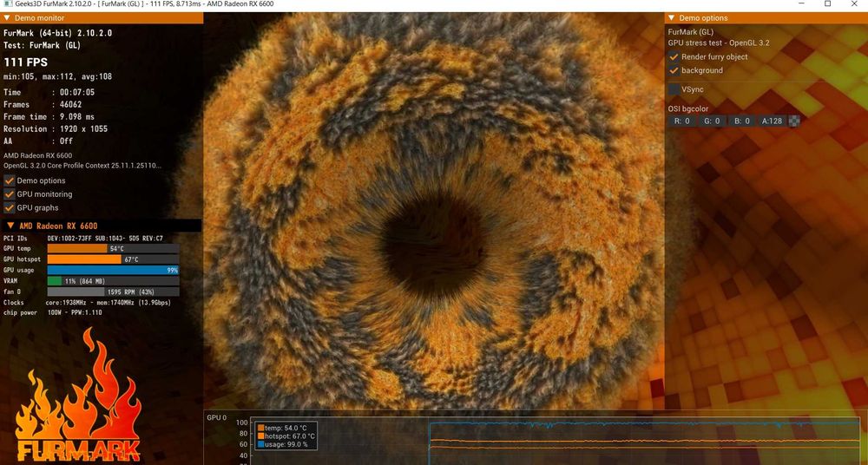This screenshot has width=868, height=465.
Task: Click the OpenGL 3.2.0 Core Profile Context text
Action: [x=82, y=166]
